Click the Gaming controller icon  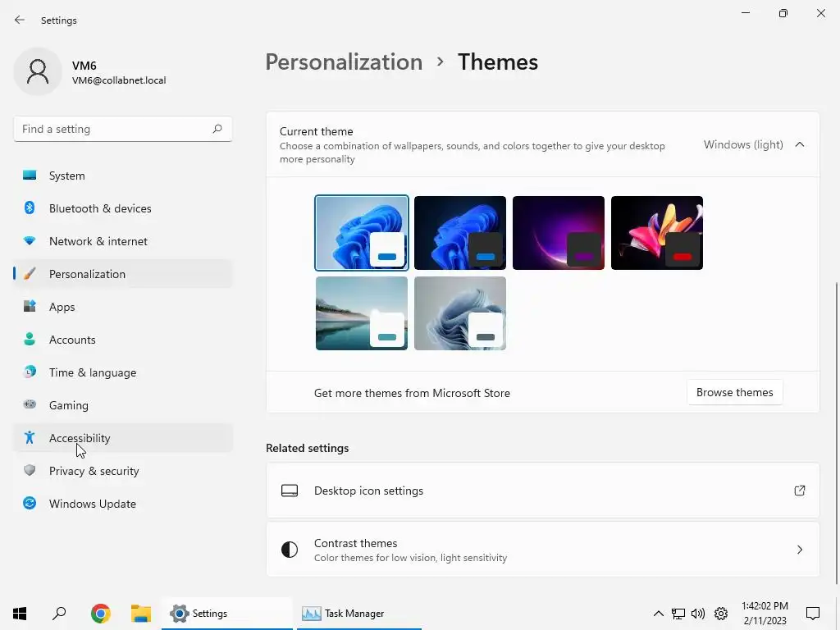(x=30, y=404)
